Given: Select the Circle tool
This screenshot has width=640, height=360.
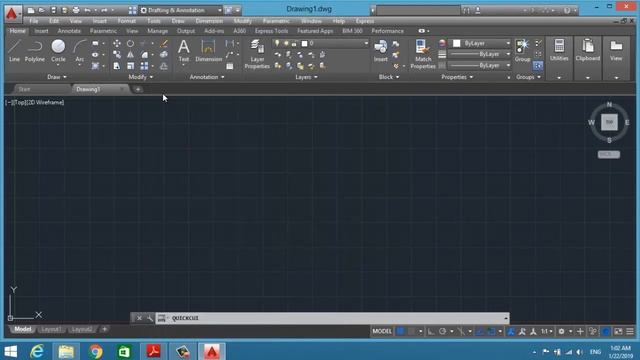Looking at the screenshot, I should click(x=58, y=51).
